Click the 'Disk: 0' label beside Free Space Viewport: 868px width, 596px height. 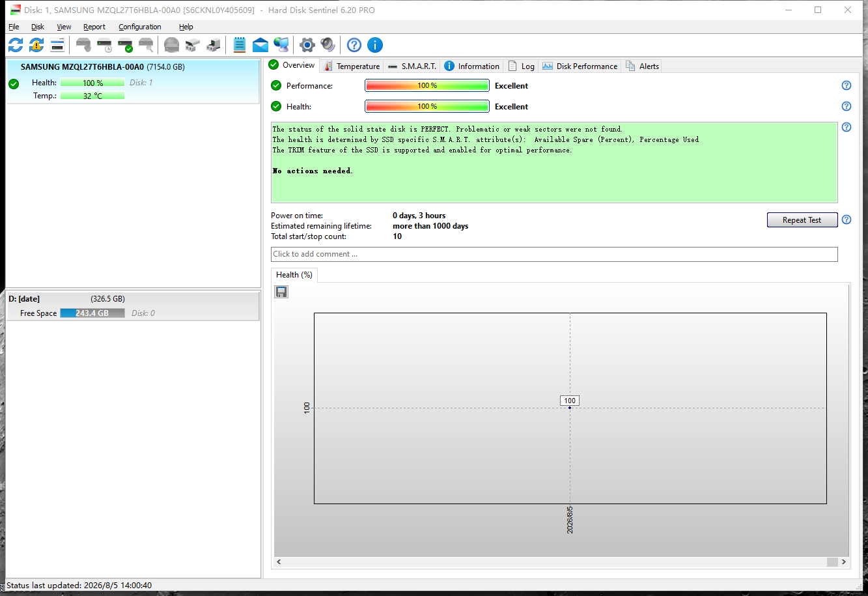point(143,313)
